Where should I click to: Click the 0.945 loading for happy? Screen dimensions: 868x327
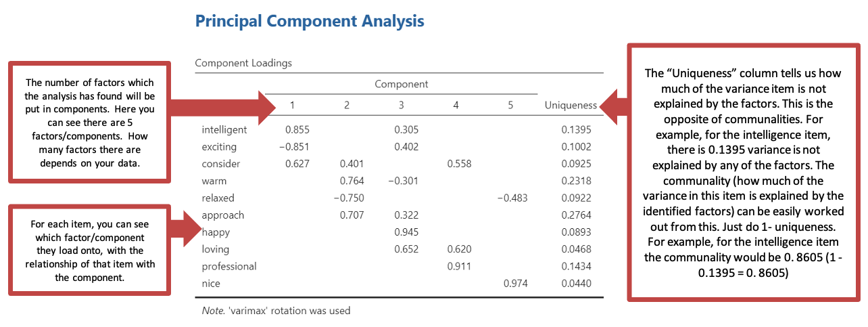point(406,232)
